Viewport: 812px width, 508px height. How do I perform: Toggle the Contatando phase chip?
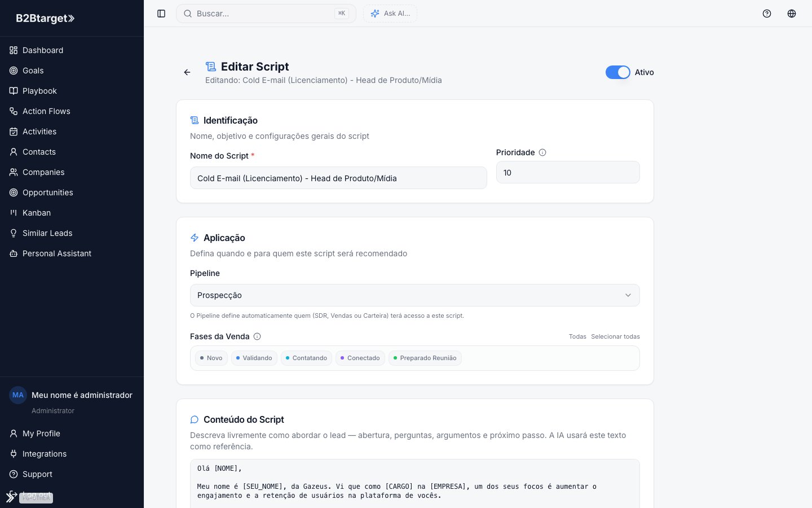point(306,358)
